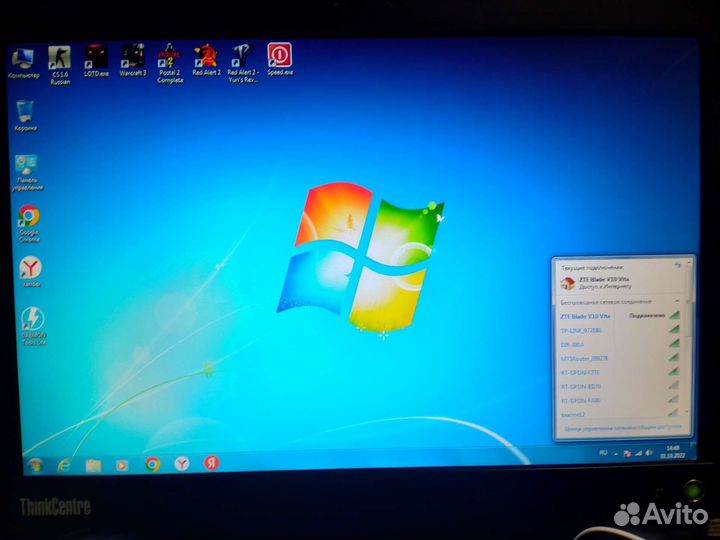This screenshot has height=540, width=720.
Task: Refresh the network list in popup
Action: [678, 265]
